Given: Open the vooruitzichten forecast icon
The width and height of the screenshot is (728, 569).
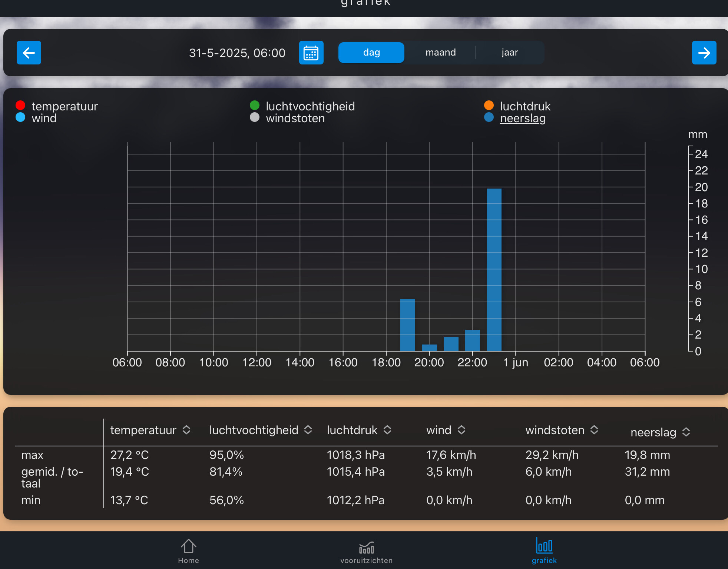Looking at the screenshot, I should coord(366,548).
